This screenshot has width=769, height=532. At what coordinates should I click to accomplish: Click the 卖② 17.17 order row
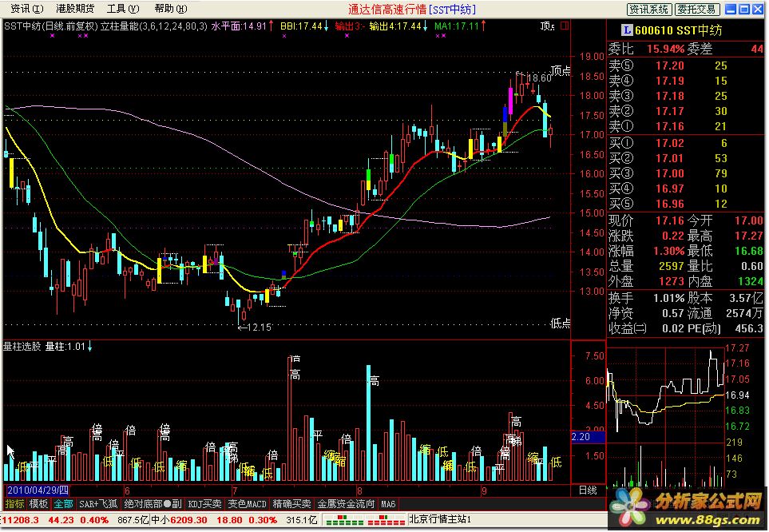pyautogui.click(x=685, y=111)
